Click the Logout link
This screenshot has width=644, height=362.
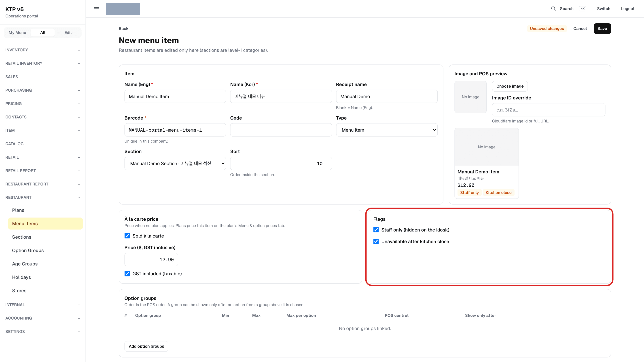628,9
